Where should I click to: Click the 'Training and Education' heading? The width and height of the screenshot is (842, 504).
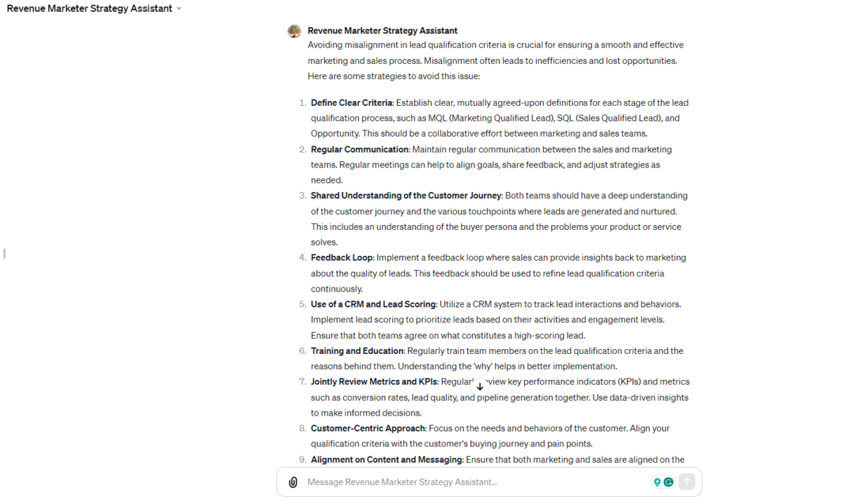(x=357, y=350)
